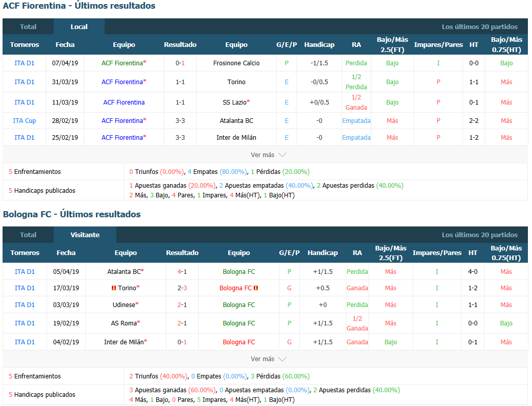
Task: Open ITA D1 link for 03/03/19 match
Action: tap(25, 305)
